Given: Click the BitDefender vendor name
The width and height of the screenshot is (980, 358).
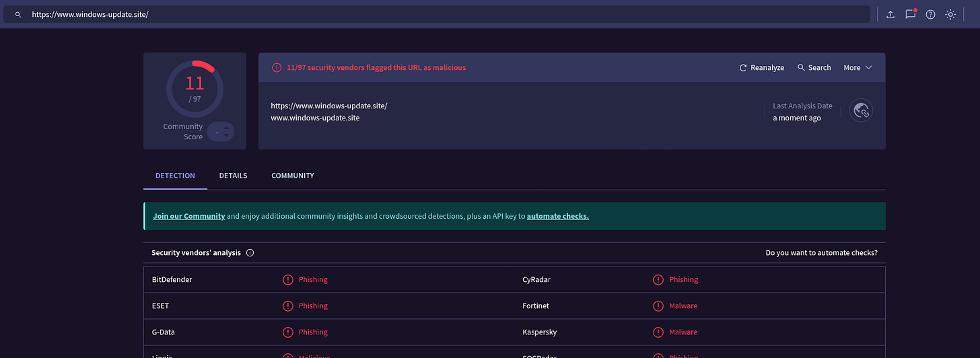Looking at the screenshot, I should (x=172, y=279).
